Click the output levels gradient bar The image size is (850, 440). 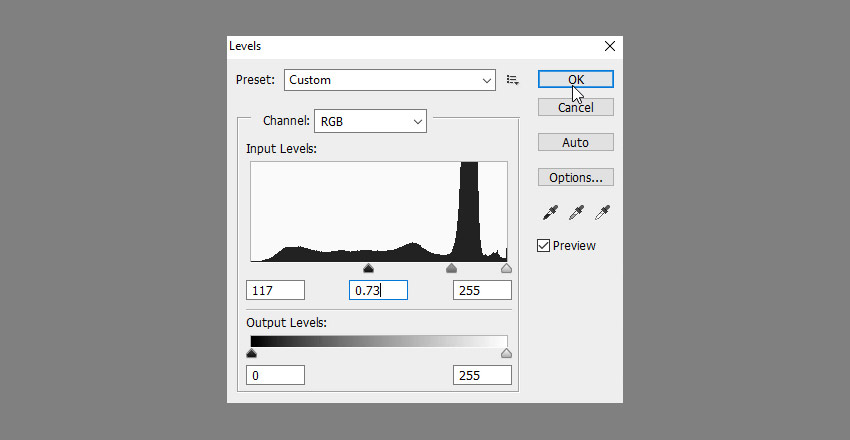[x=379, y=341]
